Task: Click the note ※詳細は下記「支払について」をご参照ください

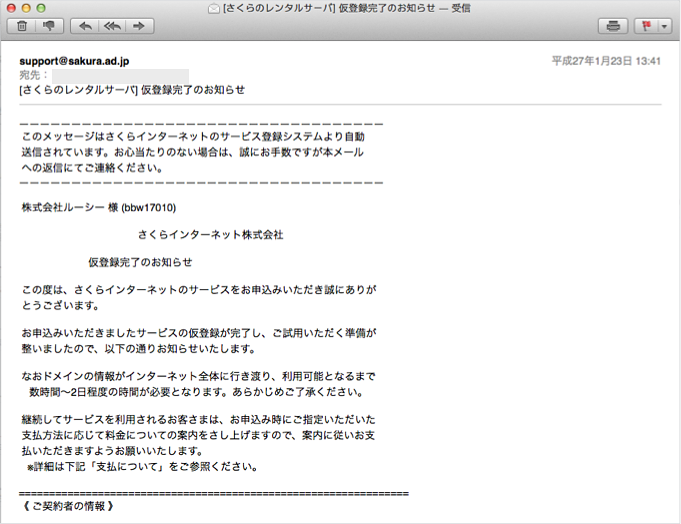Action: (143, 467)
